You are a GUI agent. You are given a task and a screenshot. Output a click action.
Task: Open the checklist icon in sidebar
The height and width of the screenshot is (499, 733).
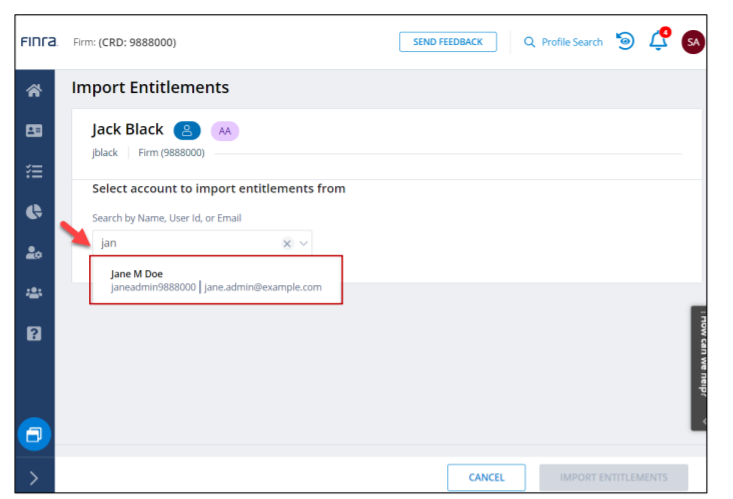coord(34,171)
